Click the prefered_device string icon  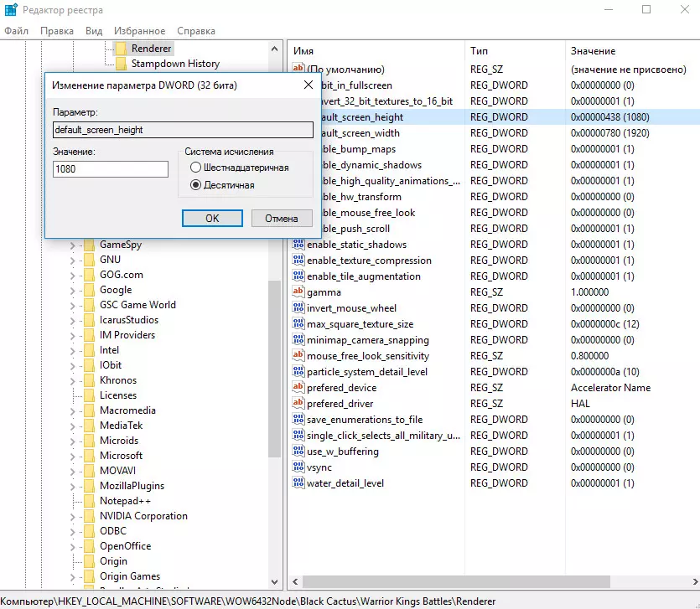(298, 387)
